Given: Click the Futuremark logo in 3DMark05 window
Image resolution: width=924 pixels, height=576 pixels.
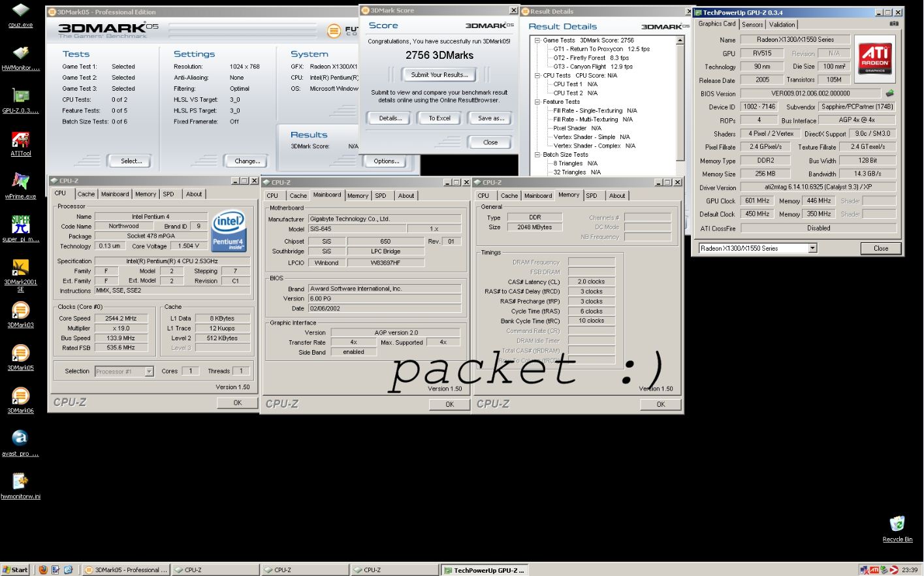Looking at the screenshot, I should point(334,30).
